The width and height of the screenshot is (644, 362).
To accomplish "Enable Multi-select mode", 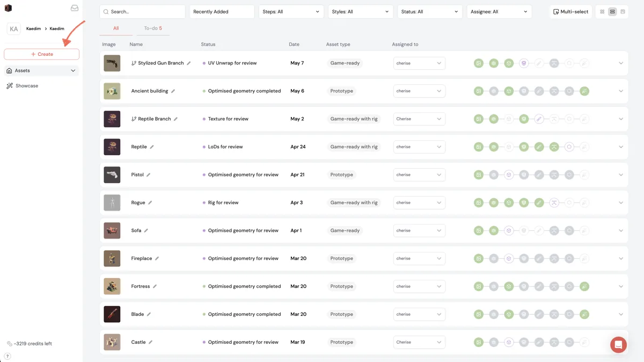I will pos(570,12).
